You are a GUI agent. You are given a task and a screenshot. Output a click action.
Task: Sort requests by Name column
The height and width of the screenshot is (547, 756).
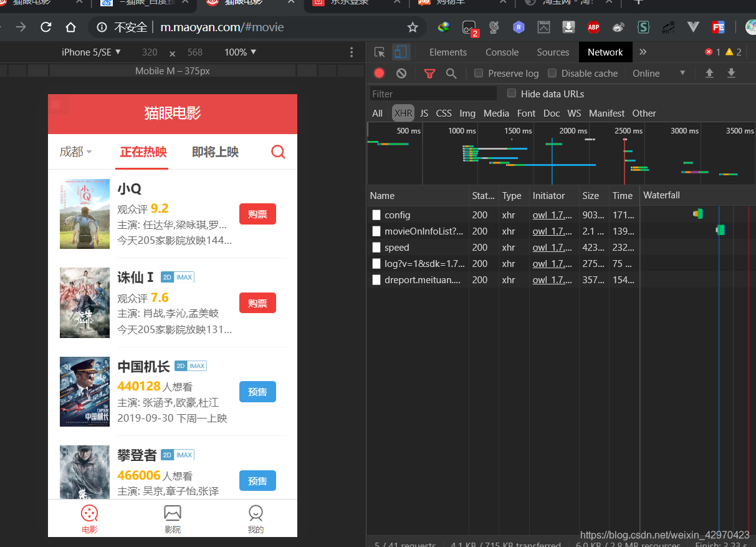pyautogui.click(x=418, y=195)
